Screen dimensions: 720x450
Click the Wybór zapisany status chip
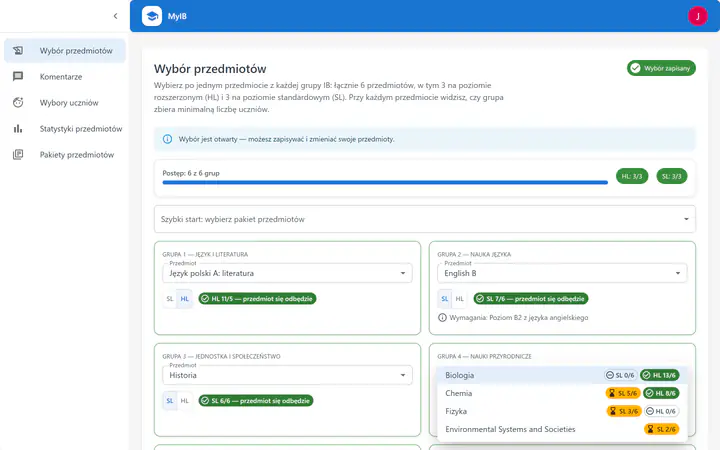(661, 68)
